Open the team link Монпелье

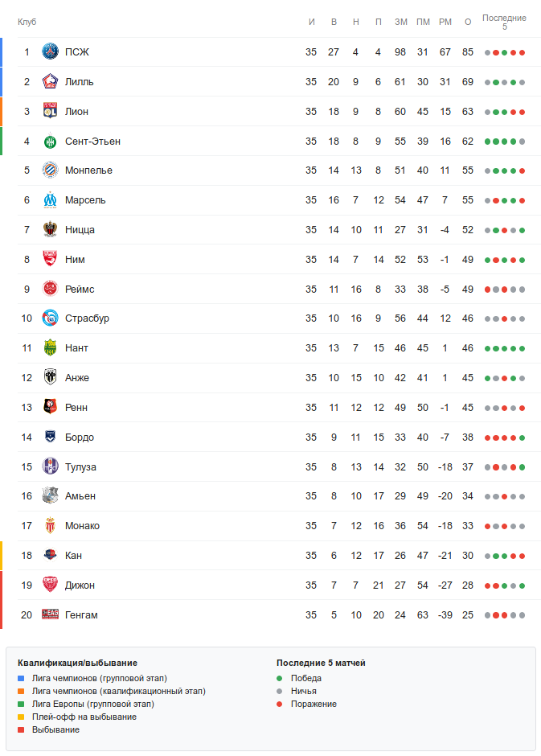coord(88,171)
